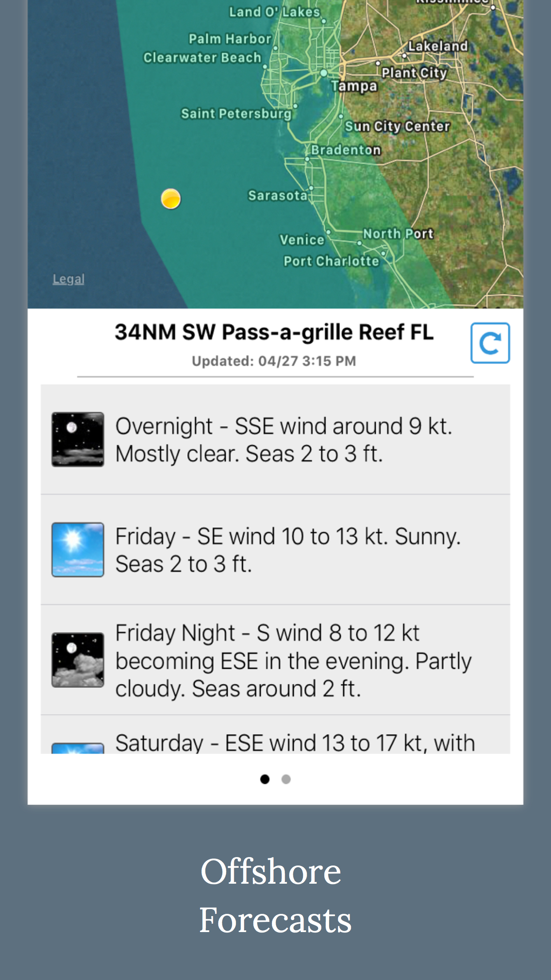The height and width of the screenshot is (980, 551).
Task: Tap the Clearwater Beach map label
Action: coord(202,58)
